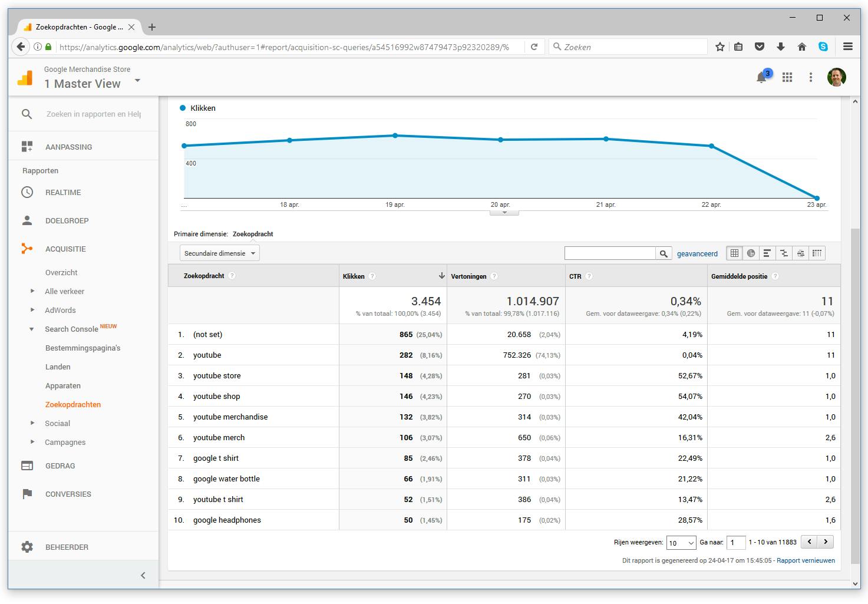Click the Gedrag window icon
This screenshot has width=868, height=604.
pyautogui.click(x=27, y=466)
